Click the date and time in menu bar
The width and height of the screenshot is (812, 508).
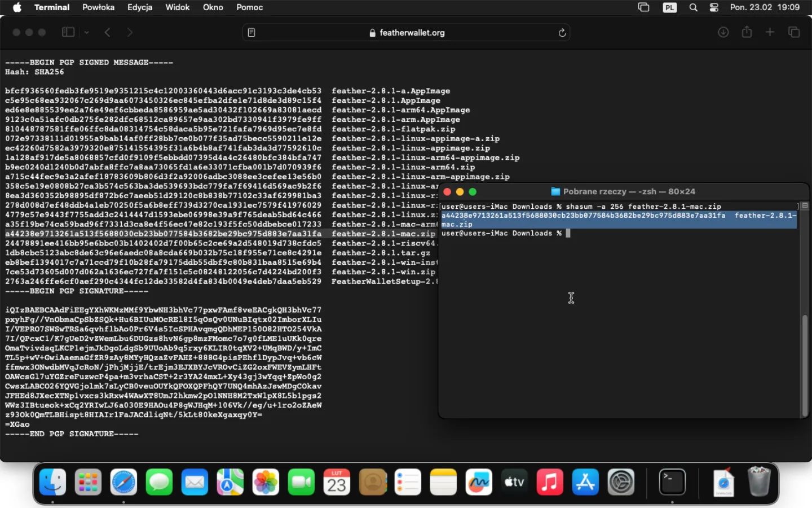pos(765,7)
